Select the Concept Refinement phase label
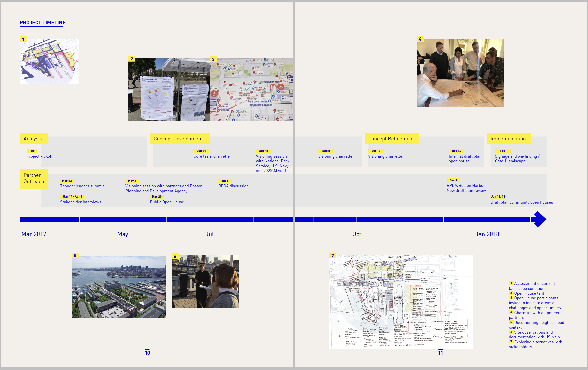The width and height of the screenshot is (588, 370). click(392, 139)
